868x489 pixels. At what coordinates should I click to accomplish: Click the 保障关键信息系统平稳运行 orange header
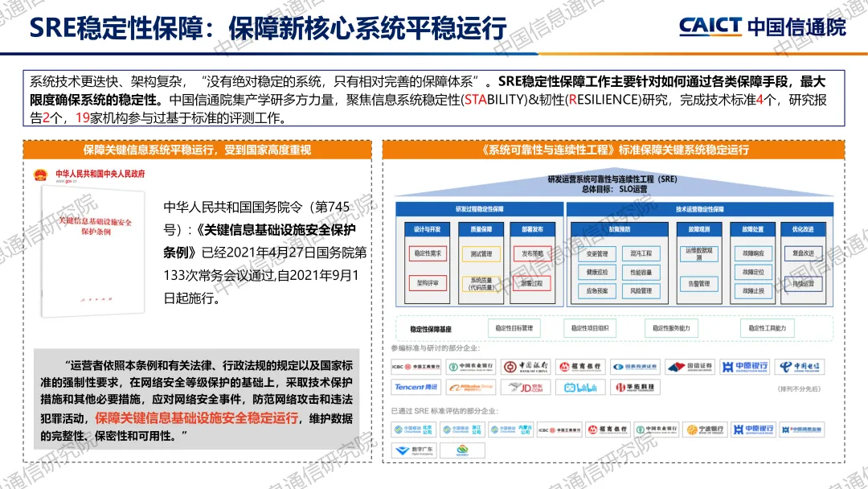coord(197,150)
